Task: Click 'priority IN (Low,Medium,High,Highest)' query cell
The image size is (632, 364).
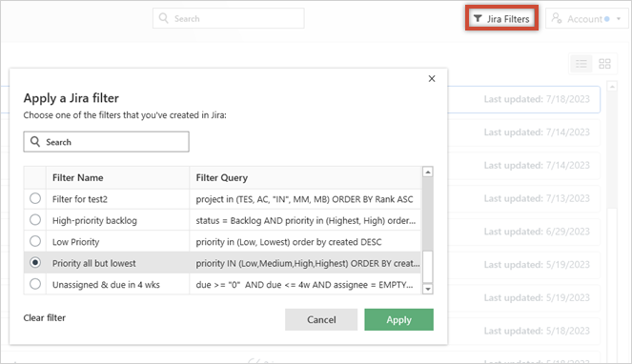Action: [305, 263]
